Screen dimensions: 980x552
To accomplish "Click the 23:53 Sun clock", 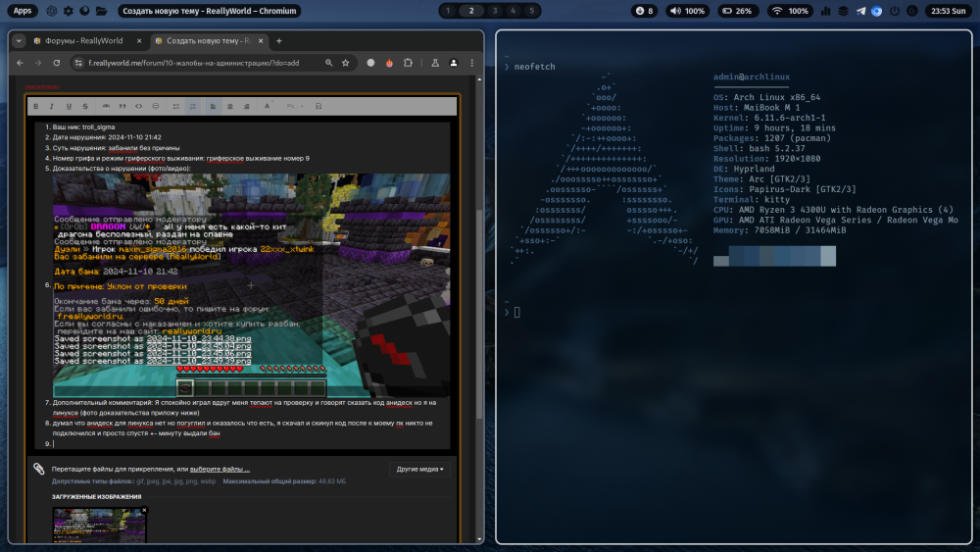I will tap(948, 11).
